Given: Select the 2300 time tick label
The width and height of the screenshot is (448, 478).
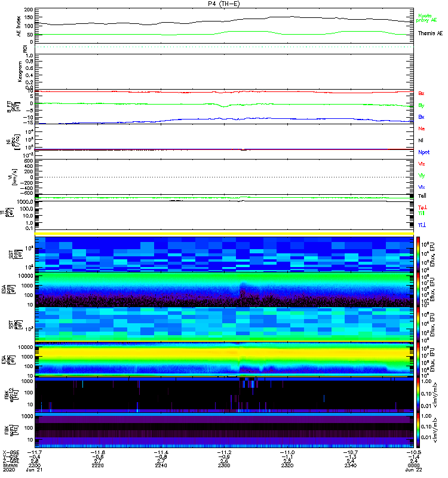Looking at the screenshot, I should tap(224, 465).
